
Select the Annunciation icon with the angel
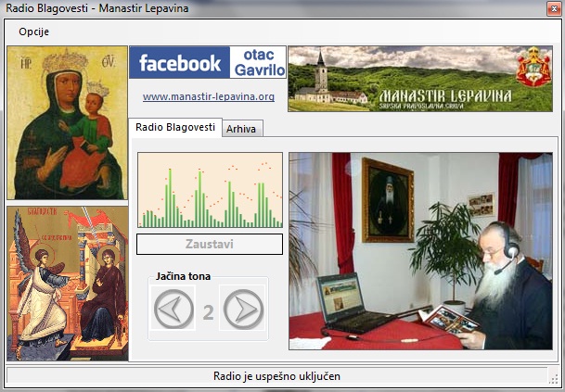67,284
